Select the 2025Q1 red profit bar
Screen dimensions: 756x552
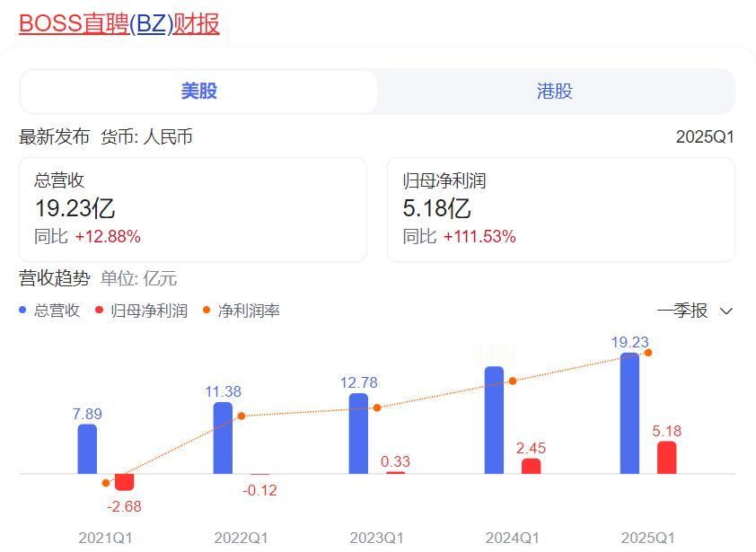667,458
